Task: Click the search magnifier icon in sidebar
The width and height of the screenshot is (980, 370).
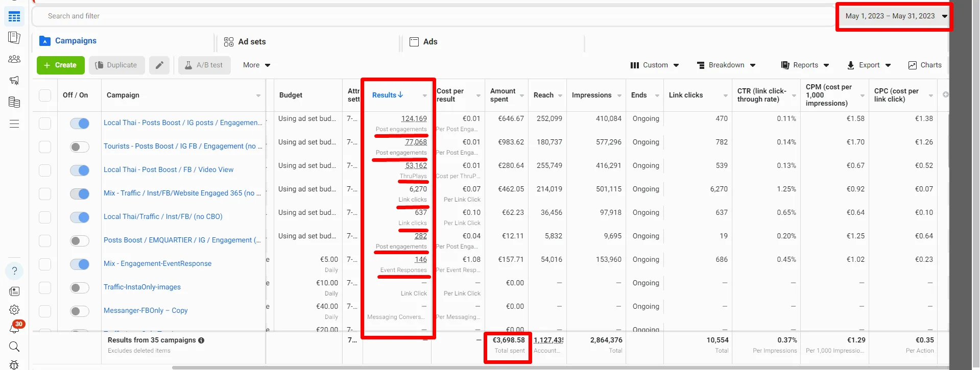Action: click(14, 347)
